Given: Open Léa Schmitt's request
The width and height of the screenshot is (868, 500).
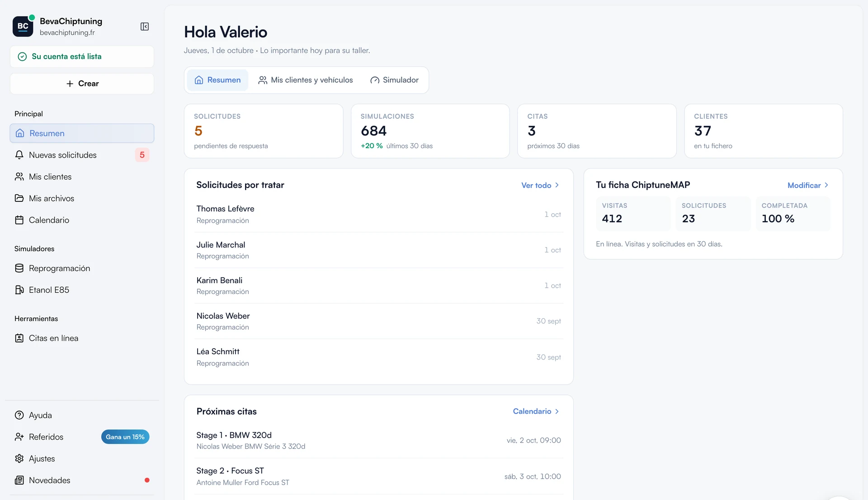Looking at the screenshot, I should pos(378,357).
